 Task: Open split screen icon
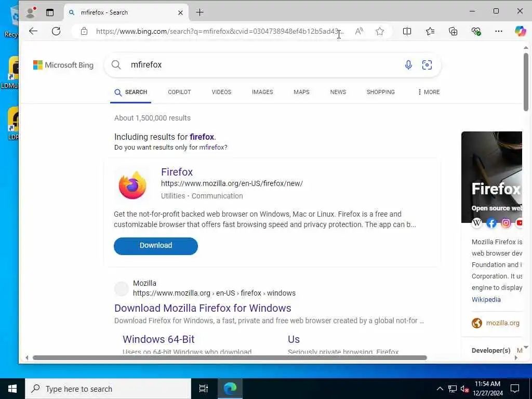tap(407, 31)
